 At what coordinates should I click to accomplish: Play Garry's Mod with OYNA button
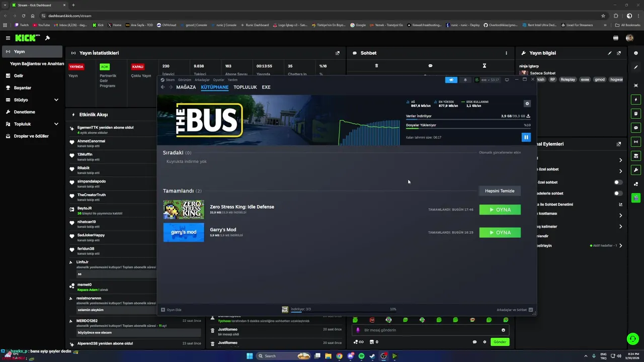tap(500, 232)
